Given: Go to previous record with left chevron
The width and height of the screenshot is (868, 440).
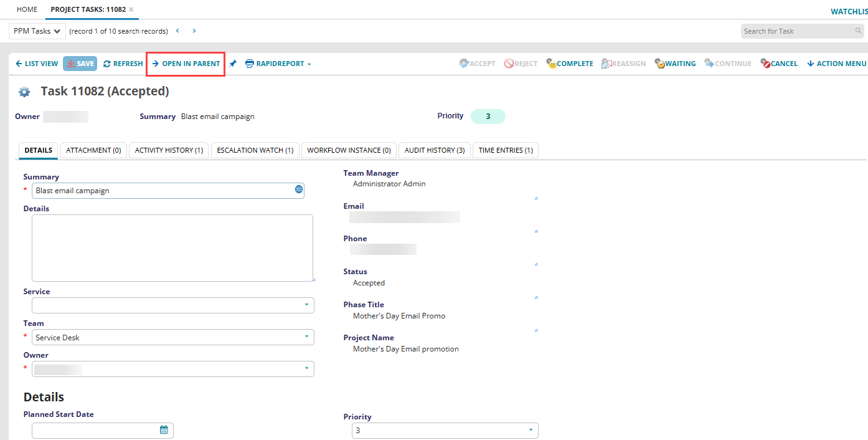Looking at the screenshot, I should (x=177, y=31).
